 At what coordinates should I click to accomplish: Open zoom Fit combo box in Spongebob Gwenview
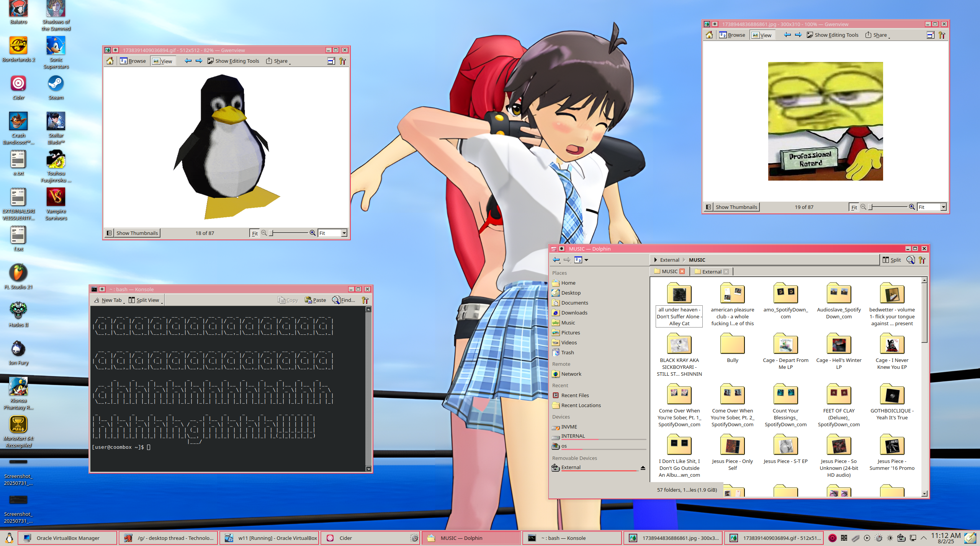click(932, 207)
